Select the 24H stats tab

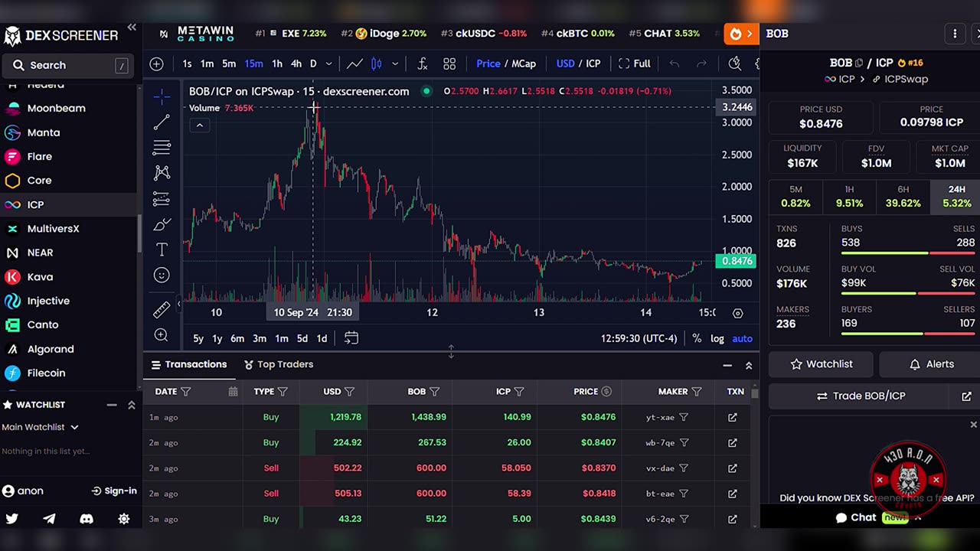[957, 197]
